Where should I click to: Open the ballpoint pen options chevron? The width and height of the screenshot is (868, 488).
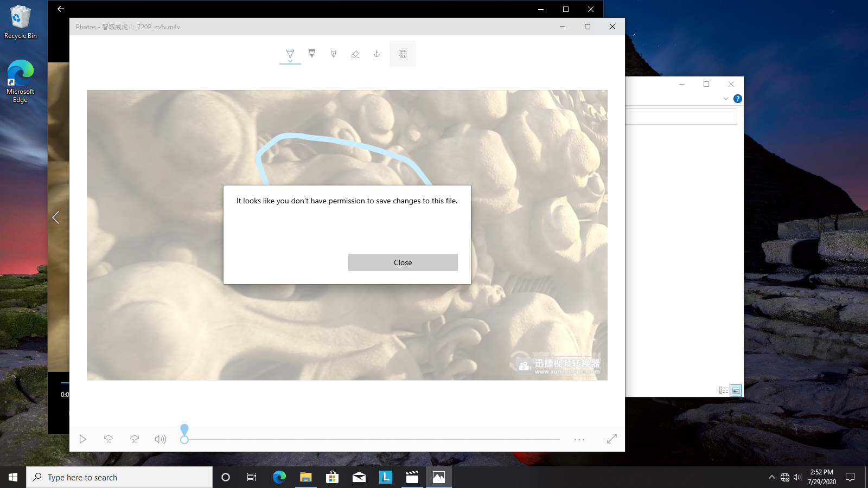coord(290,61)
